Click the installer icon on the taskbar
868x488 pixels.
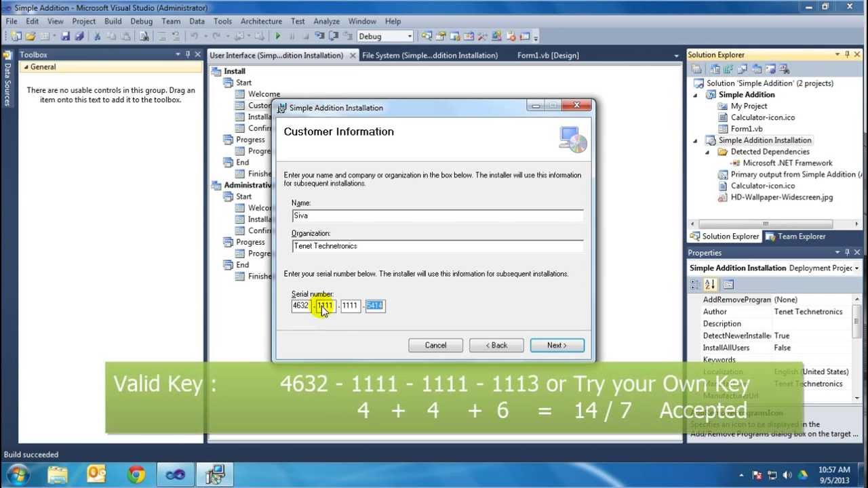216,474
